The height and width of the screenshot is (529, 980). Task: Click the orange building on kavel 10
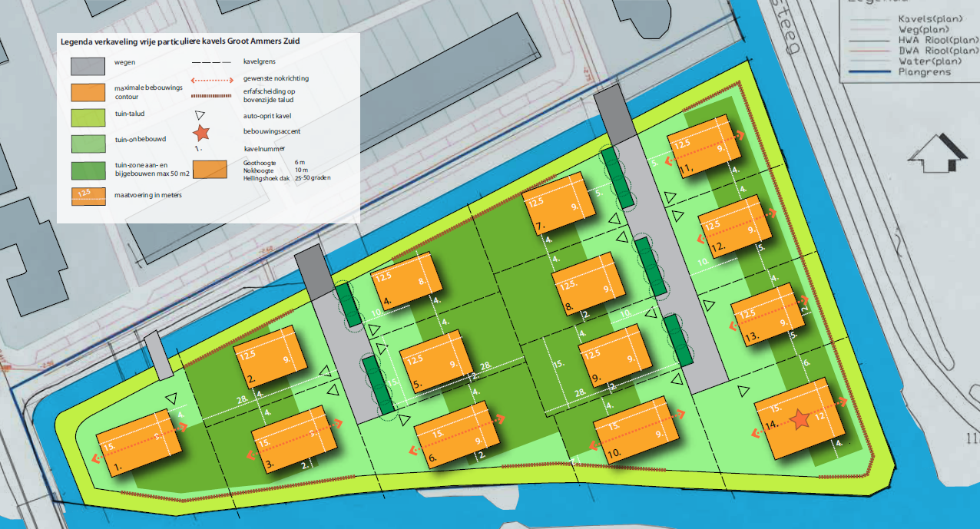point(636,430)
